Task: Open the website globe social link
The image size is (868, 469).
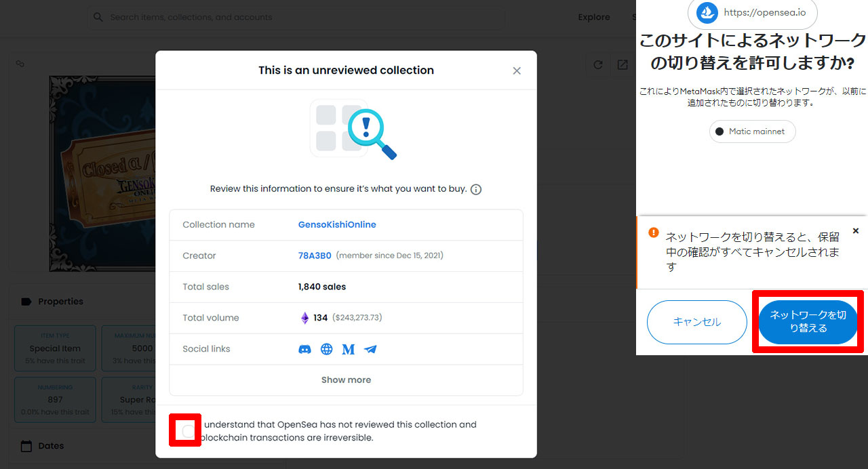Action: [x=327, y=349]
